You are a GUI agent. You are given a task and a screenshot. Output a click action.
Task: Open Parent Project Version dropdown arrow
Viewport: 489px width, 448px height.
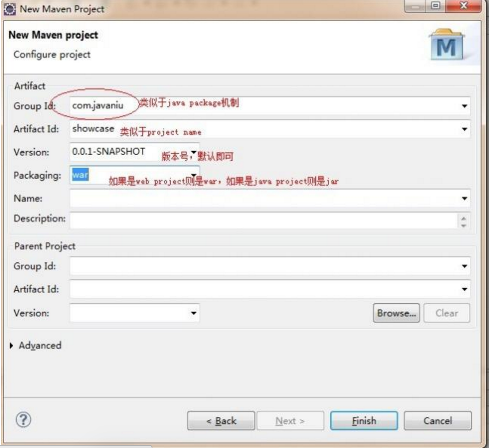click(x=193, y=313)
